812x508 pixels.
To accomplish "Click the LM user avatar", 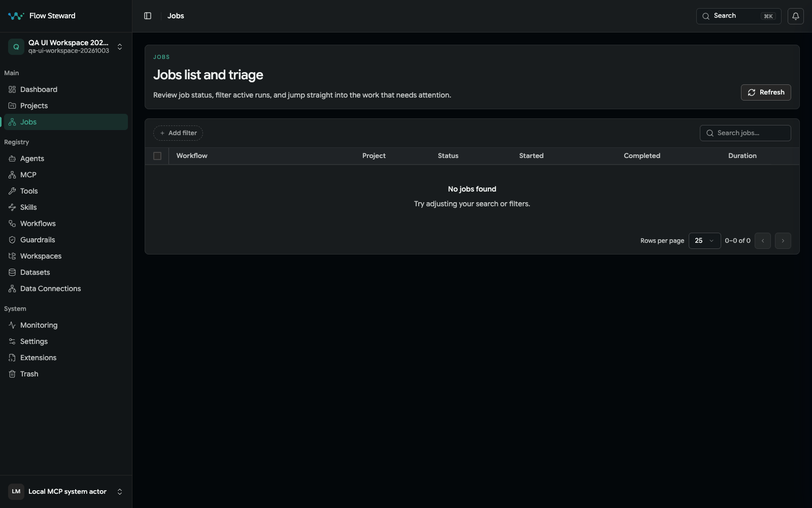I will coord(16,492).
